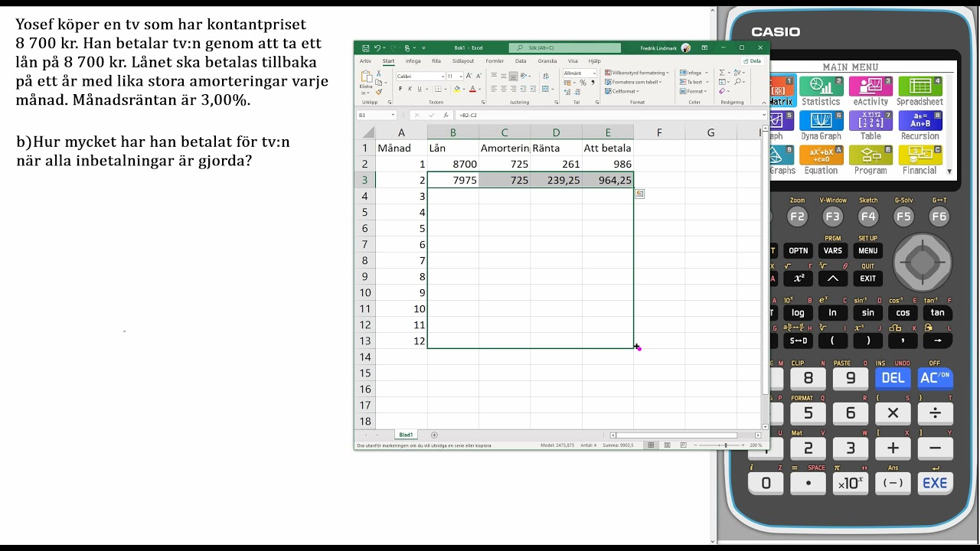The width and height of the screenshot is (980, 551).
Task: Toggle center text alignment
Action: click(x=504, y=89)
